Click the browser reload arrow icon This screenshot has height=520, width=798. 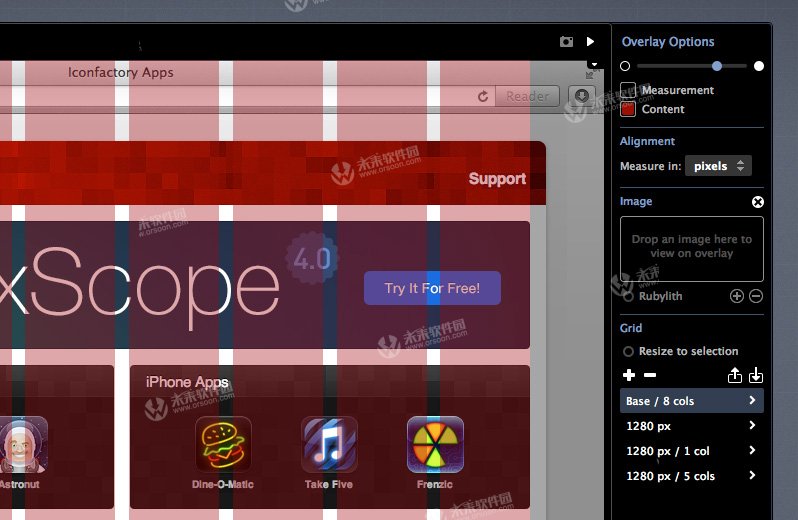pyautogui.click(x=483, y=96)
